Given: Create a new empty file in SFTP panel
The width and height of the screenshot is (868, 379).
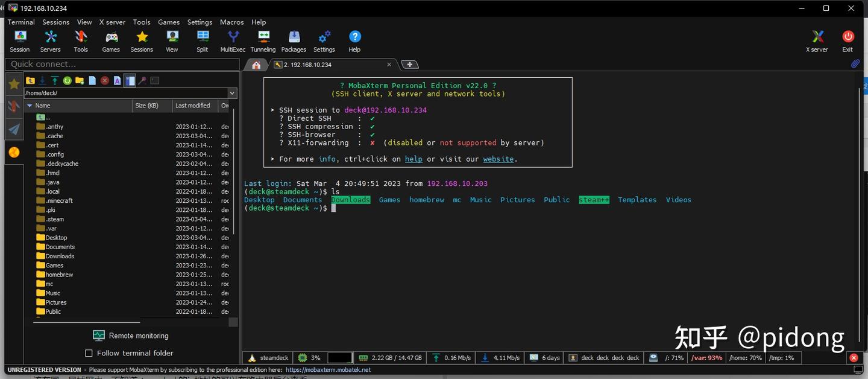Looking at the screenshot, I should click(x=91, y=80).
